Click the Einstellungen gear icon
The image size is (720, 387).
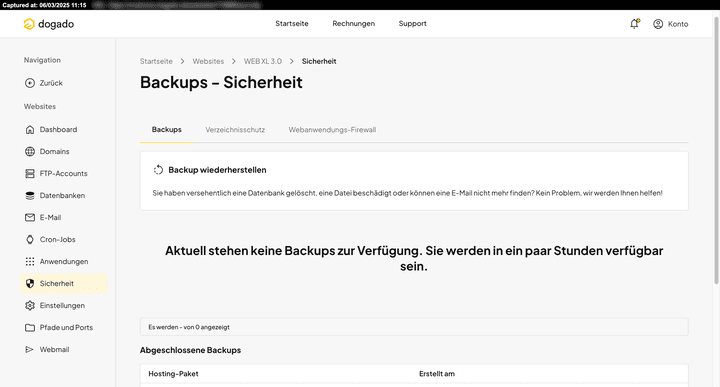click(x=30, y=306)
